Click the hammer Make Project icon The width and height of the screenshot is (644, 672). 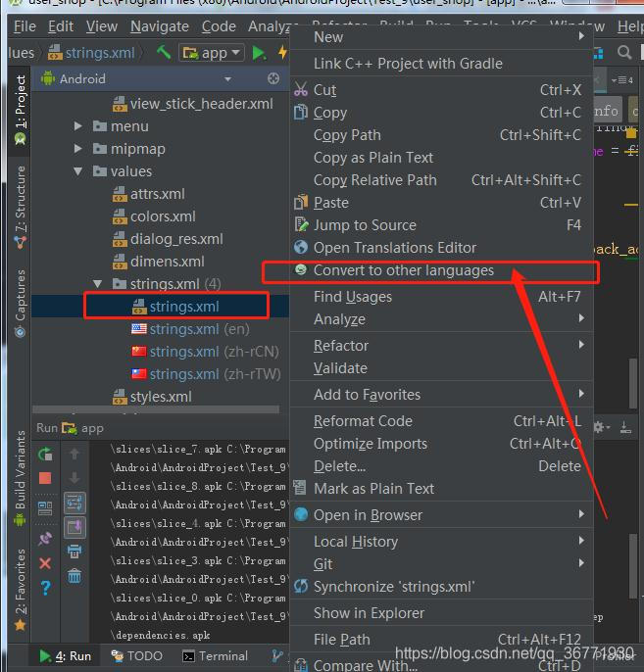164,52
